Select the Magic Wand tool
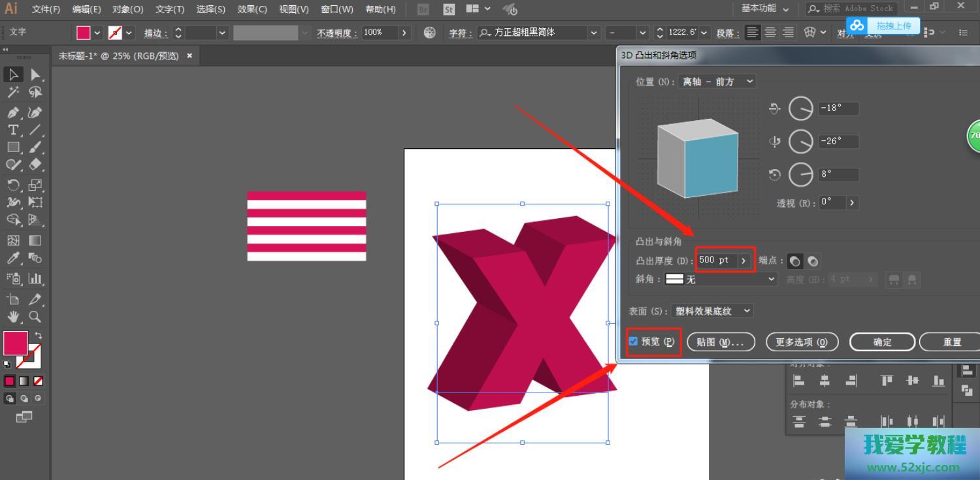 pyautogui.click(x=12, y=92)
